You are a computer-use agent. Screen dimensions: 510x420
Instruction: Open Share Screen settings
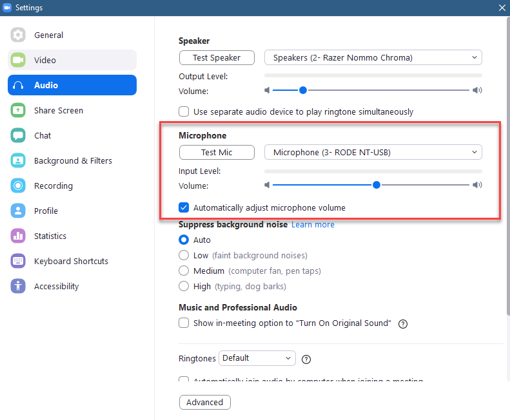coord(72,110)
